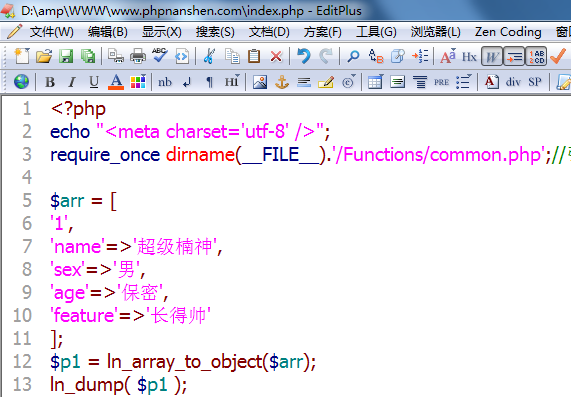
Task: Apply Underline with the U button
Action: (94, 82)
